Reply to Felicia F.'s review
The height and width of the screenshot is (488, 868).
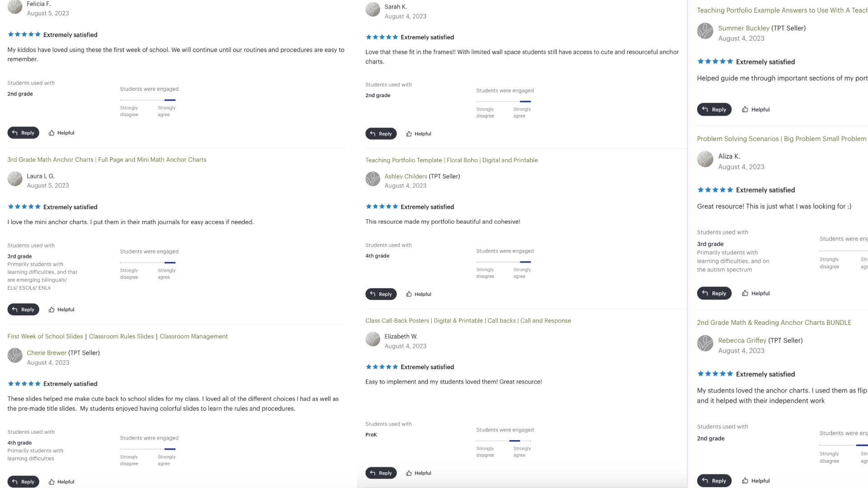23,133
